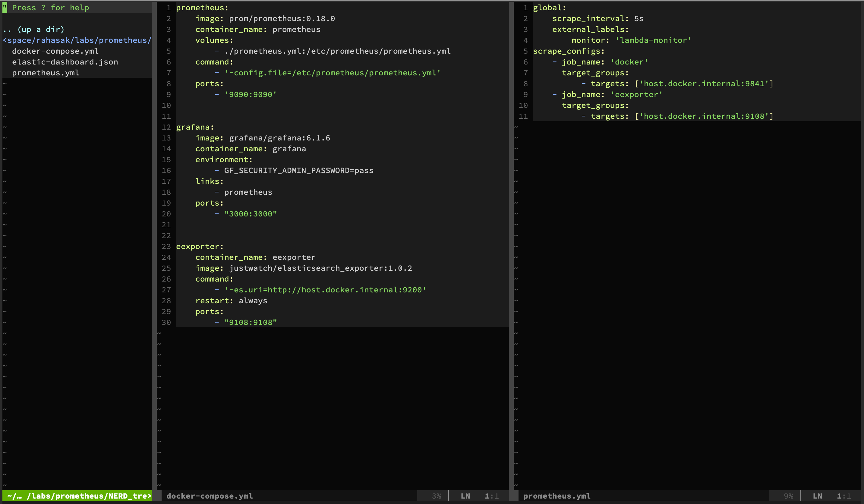This screenshot has height=504, width=864.
Task: Place cursor on 'prometheus:' service key
Action: tap(202, 8)
